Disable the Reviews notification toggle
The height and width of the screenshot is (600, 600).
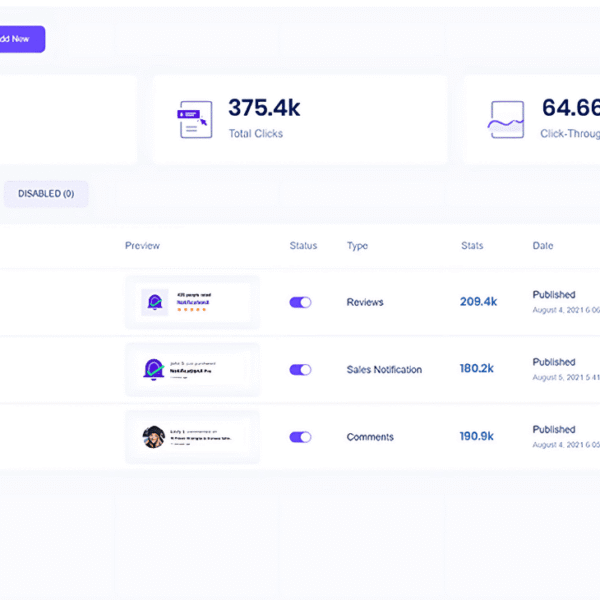pos(300,302)
